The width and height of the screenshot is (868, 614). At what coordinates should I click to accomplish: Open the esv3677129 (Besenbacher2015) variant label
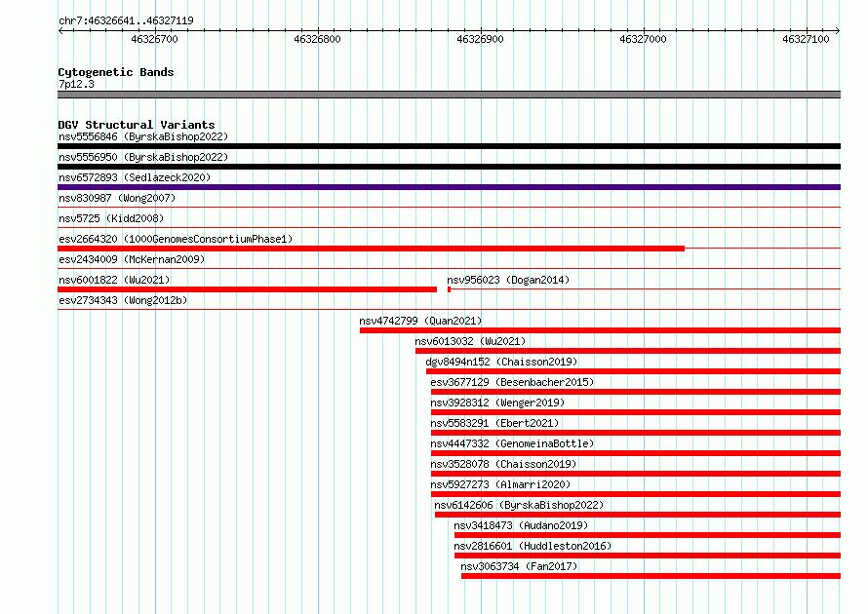click(x=512, y=382)
